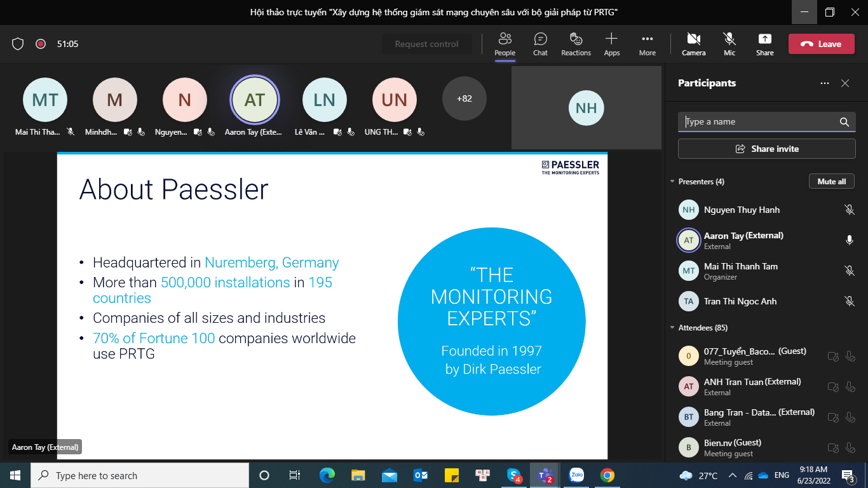Viewport: 868px width, 488px height.
Task: Toggle camera for 077_Tuyển_Baco attendee
Action: pyautogui.click(x=833, y=356)
